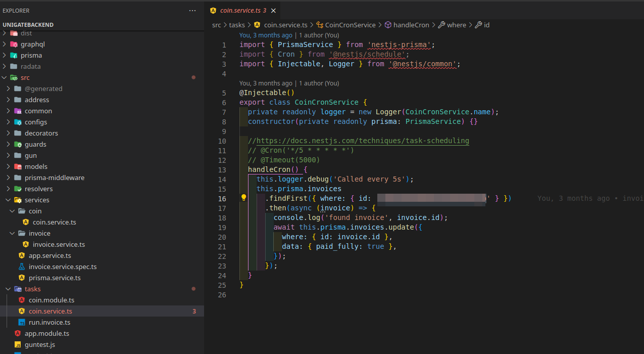The width and height of the screenshot is (644, 354).
Task: Open the docs.nestjs.com task-scheduling link
Action: tap(363, 141)
